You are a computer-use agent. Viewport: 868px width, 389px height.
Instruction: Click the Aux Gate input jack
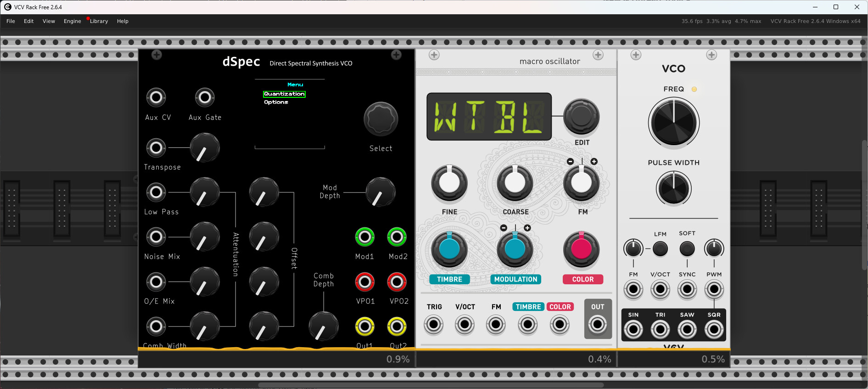[205, 97]
